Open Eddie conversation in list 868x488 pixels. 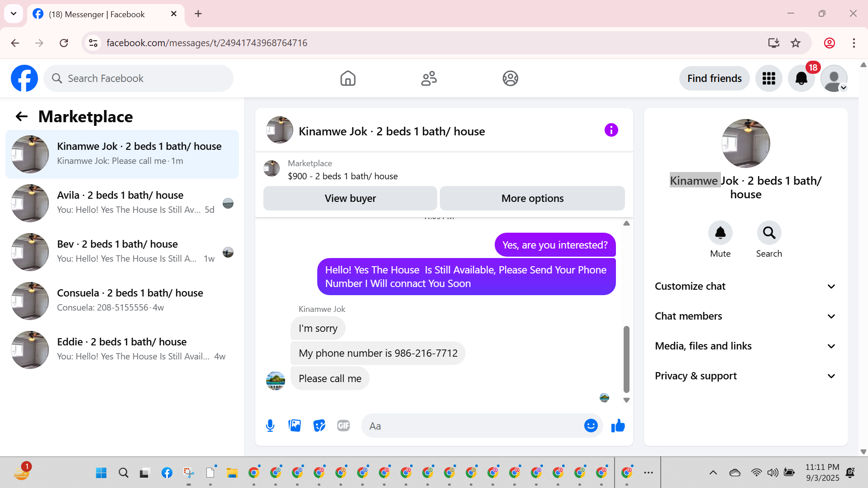pos(122,350)
